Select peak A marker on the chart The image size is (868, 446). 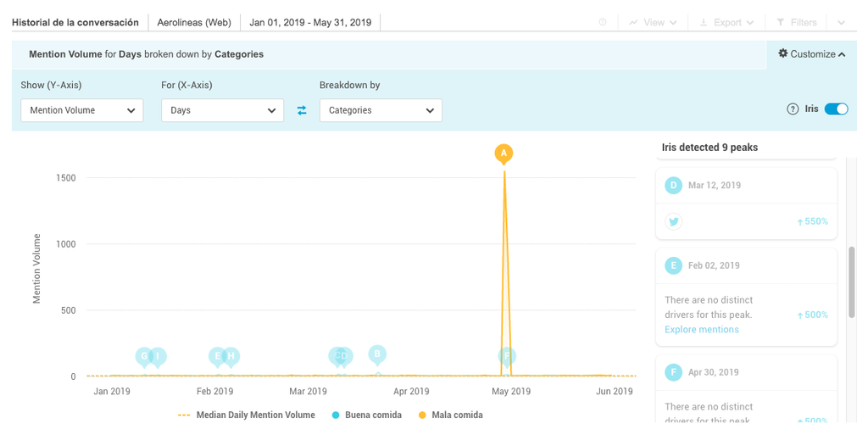point(504,153)
